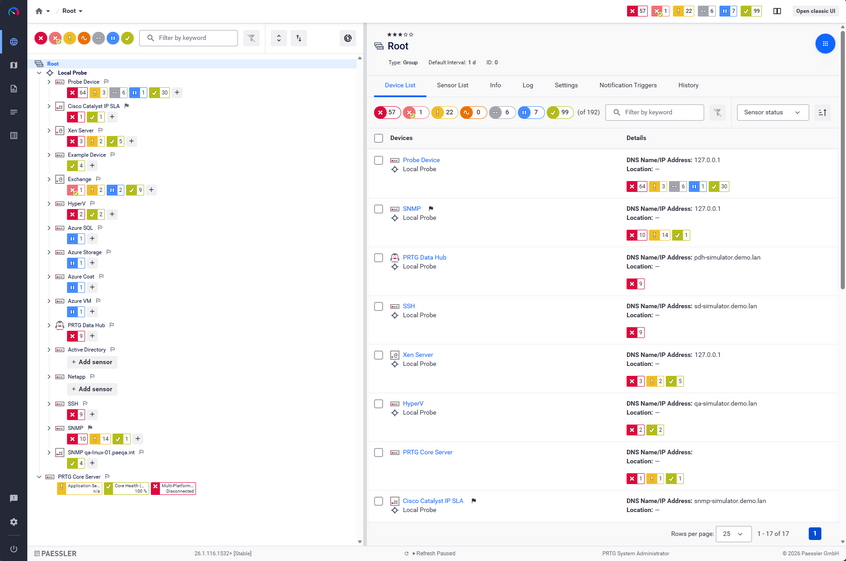Click the Refresh Paused footer control
Screen dimensions: 846x561
pyautogui.click(x=431, y=553)
